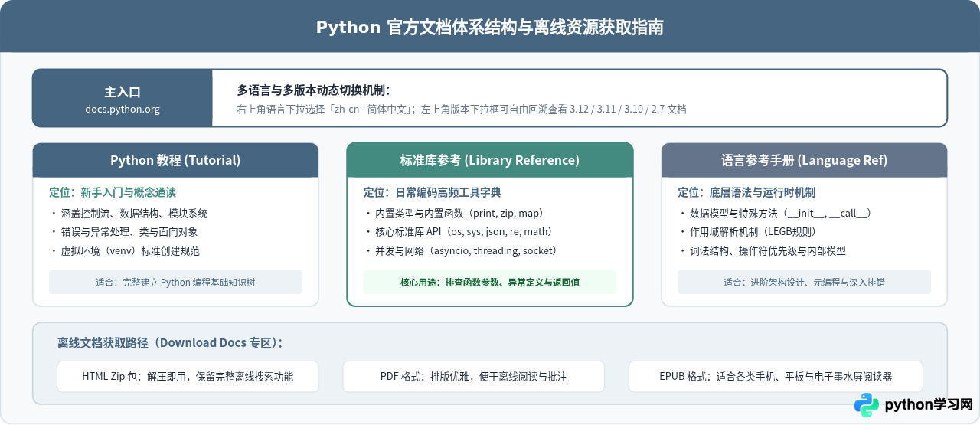Choose the 'PDF 格式' download option box
Screen dimensions: 980x425
pos(473,377)
